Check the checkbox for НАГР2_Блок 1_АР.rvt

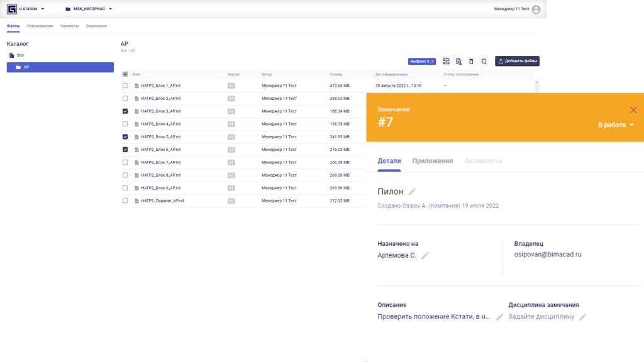[125, 85]
